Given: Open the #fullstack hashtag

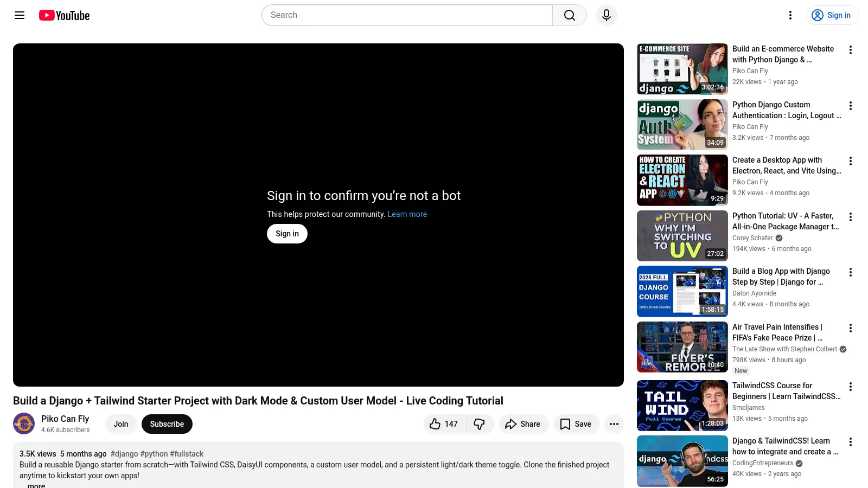Looking at the screenshot, I should pos(187,454).
